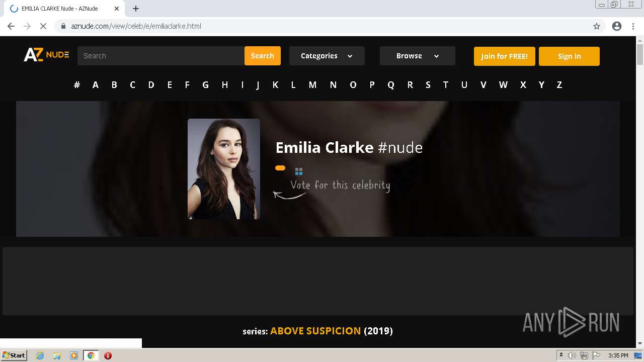Open Chrome three-dot menu
This screenshot has width=644, height=362.
tap(633, 26)
